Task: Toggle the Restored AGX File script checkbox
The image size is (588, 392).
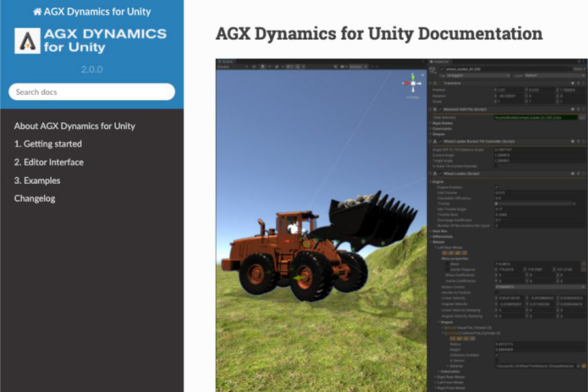Action: (440, 109)
